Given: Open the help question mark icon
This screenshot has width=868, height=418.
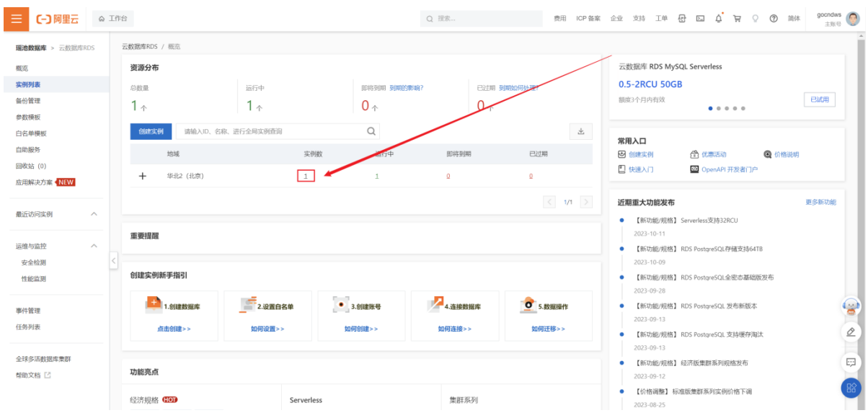Looking at the screenshot, I should (x=774, y=19).
